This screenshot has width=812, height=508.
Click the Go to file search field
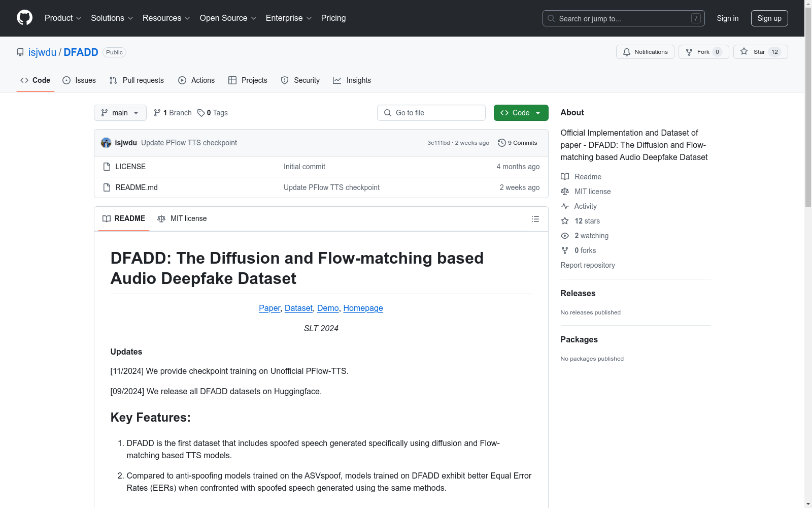coord(431,113)
